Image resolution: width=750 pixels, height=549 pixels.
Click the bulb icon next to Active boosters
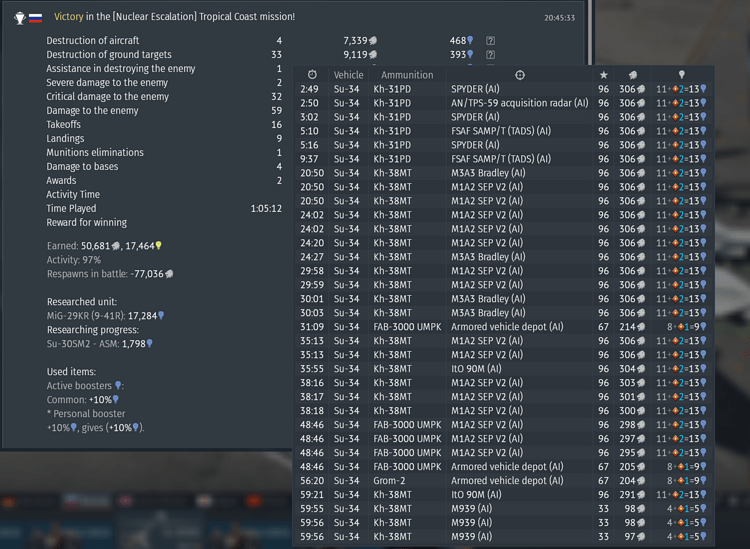click(118, 385)
